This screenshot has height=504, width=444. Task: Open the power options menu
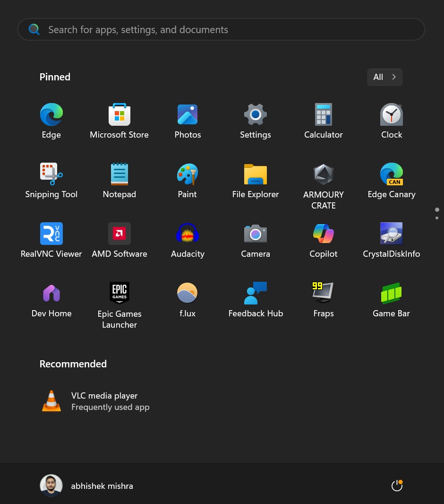(x=397, y=485)
